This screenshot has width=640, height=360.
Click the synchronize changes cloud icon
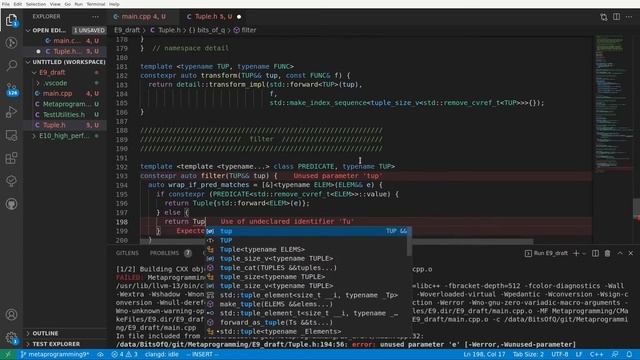(100, 354)
